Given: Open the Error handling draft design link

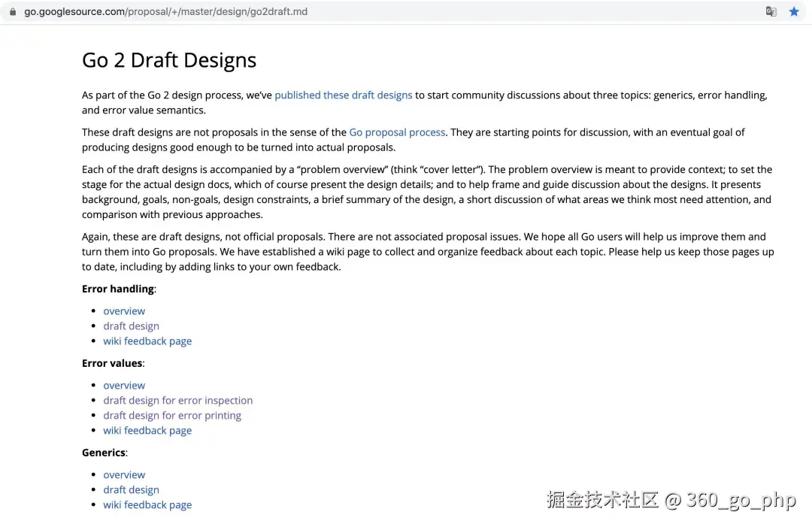Looking at the screenshot, I should [x=131, y=326].
